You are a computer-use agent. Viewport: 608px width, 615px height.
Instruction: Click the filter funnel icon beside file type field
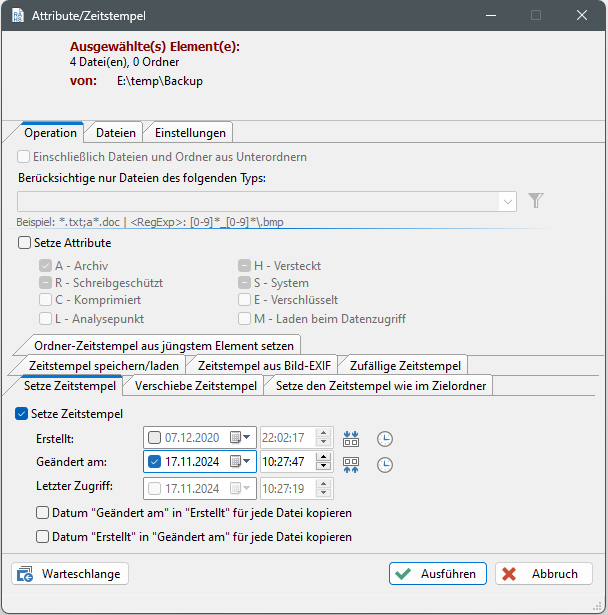pyautogui.click(x=536, y=201)
